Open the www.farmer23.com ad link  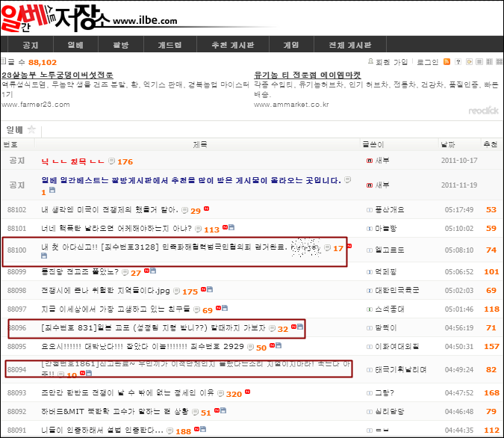pos(36,105)
